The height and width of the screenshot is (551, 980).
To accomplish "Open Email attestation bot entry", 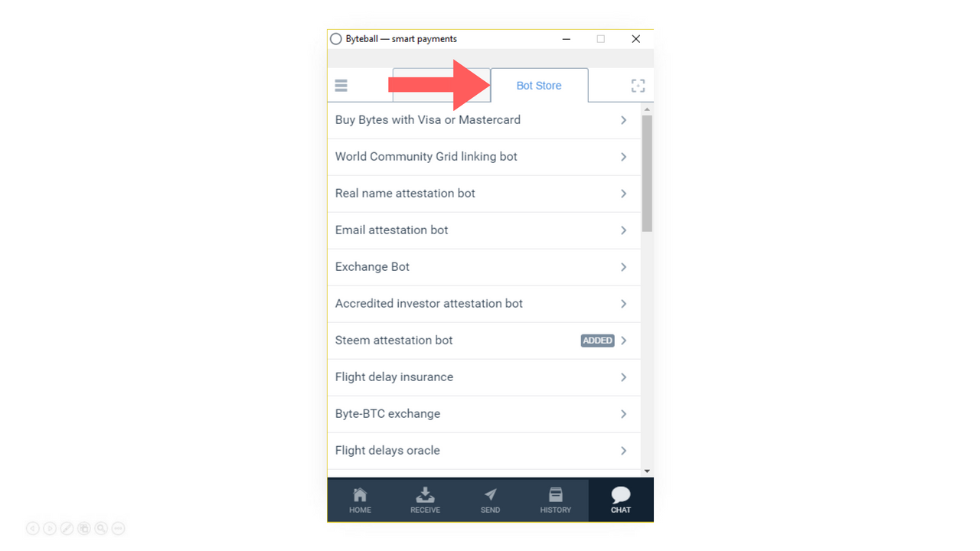I will click(x=484, y=230).
